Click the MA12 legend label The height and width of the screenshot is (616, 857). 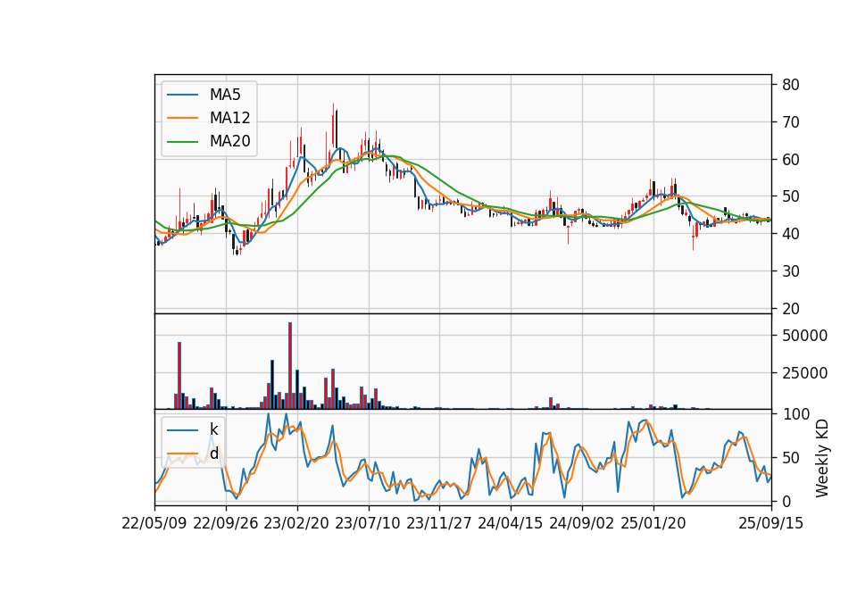[x=229, y=118]
